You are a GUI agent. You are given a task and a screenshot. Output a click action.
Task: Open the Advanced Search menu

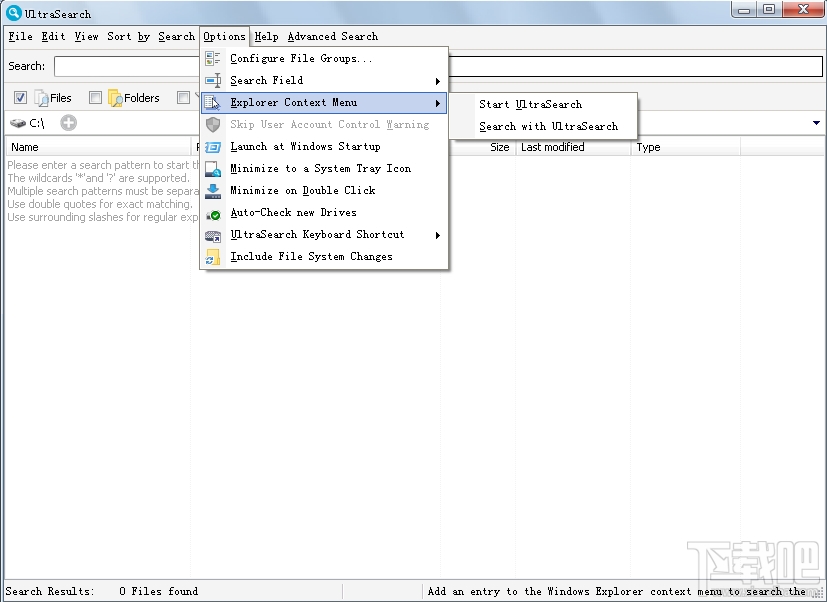click(x=333, y=36)
